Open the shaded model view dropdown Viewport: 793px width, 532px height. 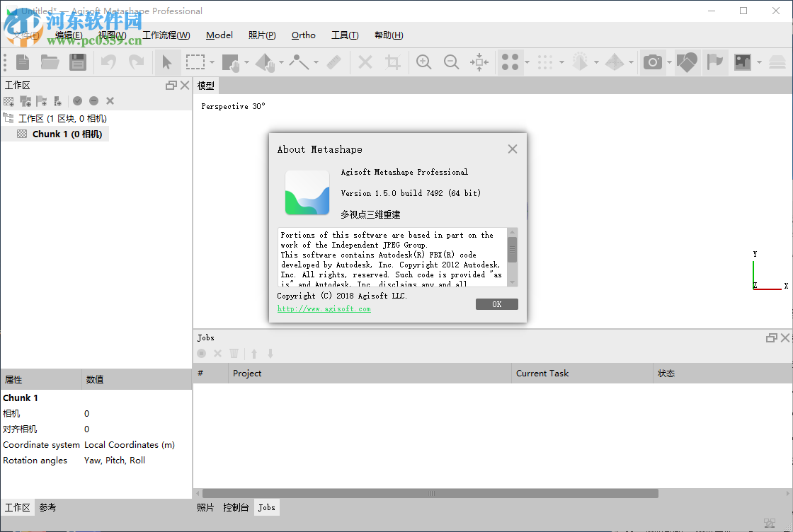click(597, 62)
